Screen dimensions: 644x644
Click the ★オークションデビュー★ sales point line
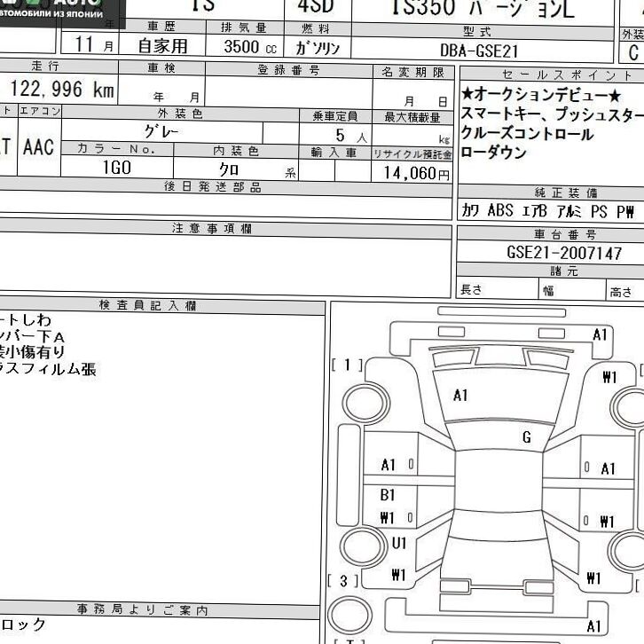tap(541, 95)
